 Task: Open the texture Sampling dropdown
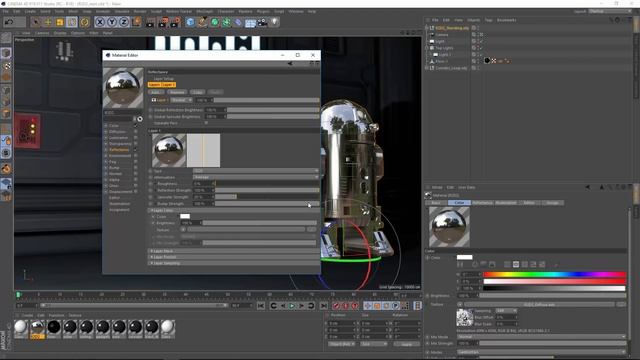(506, 311)
